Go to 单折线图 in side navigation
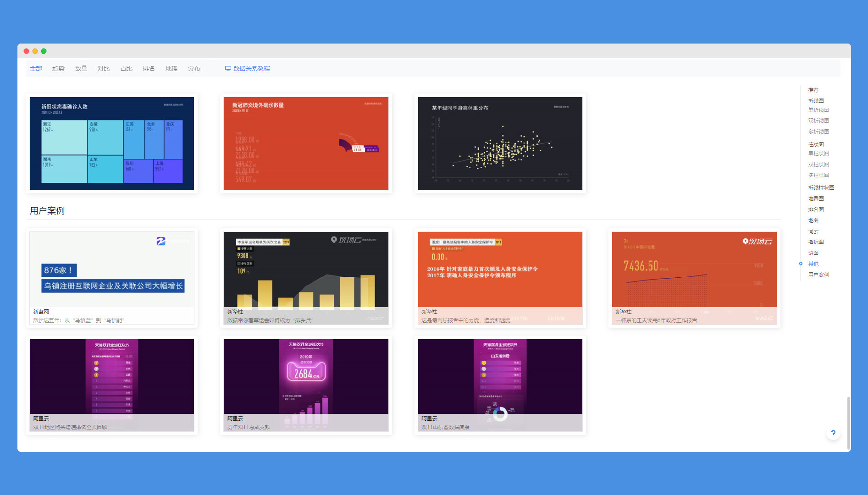 tap(818, 110)
